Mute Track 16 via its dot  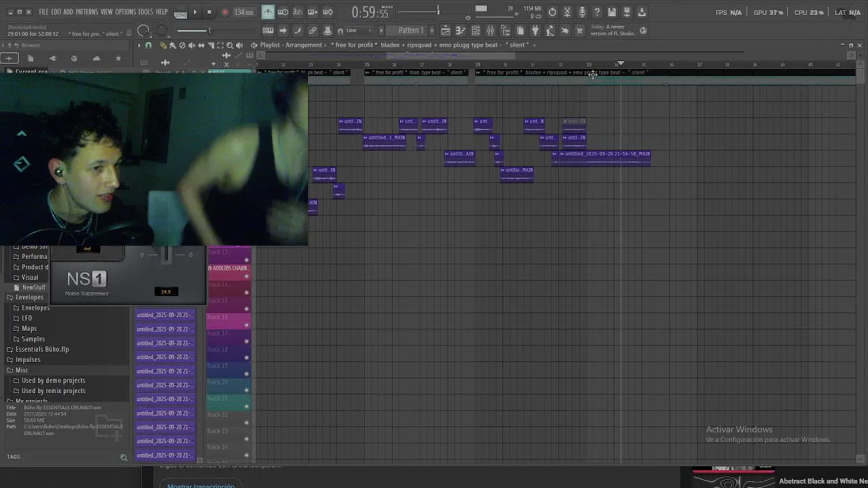(246, 325)
